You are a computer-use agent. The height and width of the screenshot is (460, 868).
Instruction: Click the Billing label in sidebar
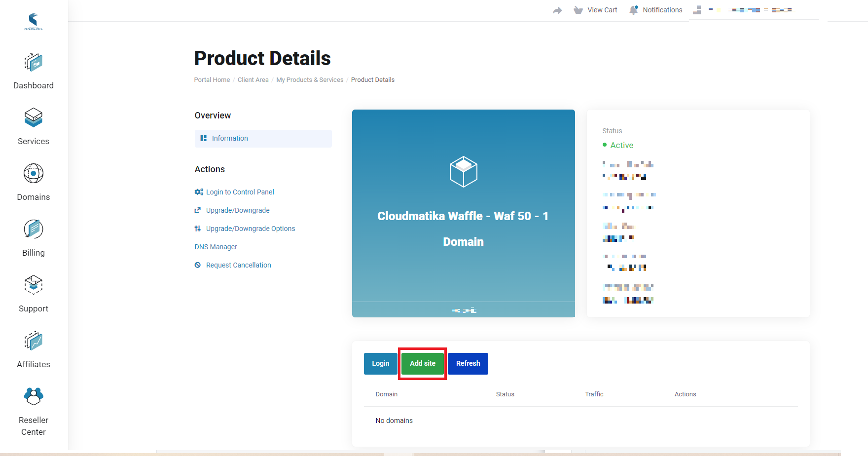[x=34, y=253]
